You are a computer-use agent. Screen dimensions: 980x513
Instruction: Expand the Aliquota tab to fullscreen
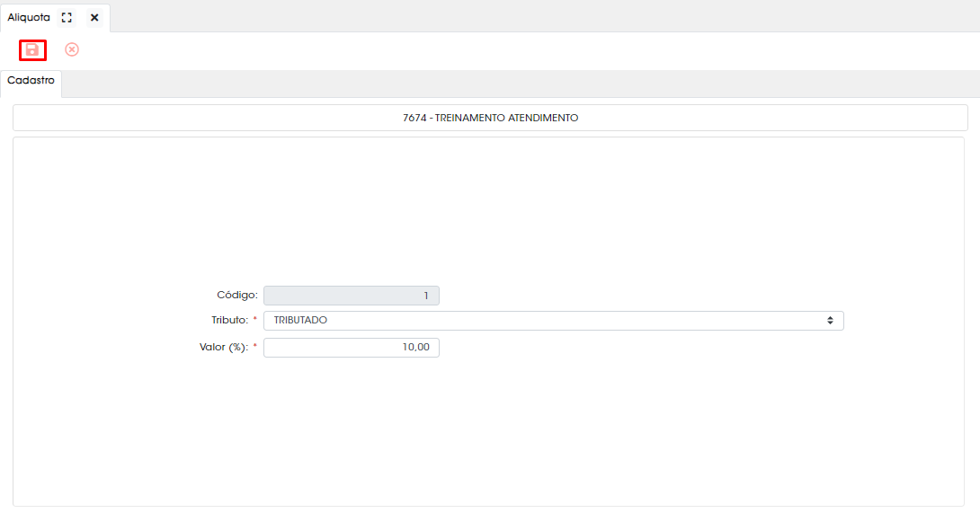[67, 17]
